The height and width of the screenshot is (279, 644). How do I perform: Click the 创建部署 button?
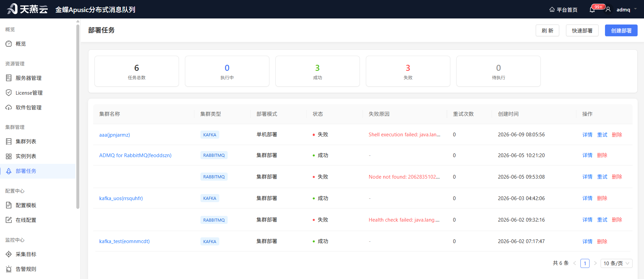(x=621, y=31)
